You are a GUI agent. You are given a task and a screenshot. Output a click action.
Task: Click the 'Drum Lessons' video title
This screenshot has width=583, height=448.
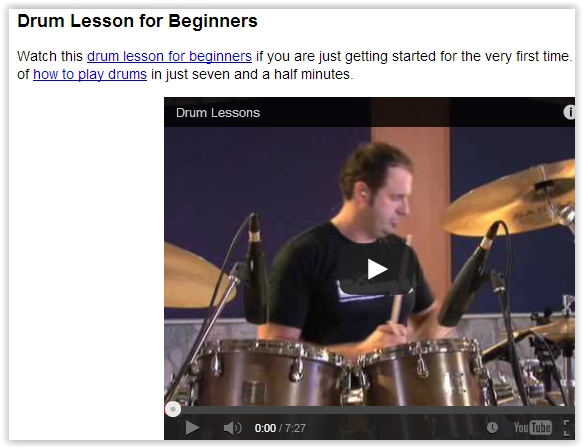218,113
